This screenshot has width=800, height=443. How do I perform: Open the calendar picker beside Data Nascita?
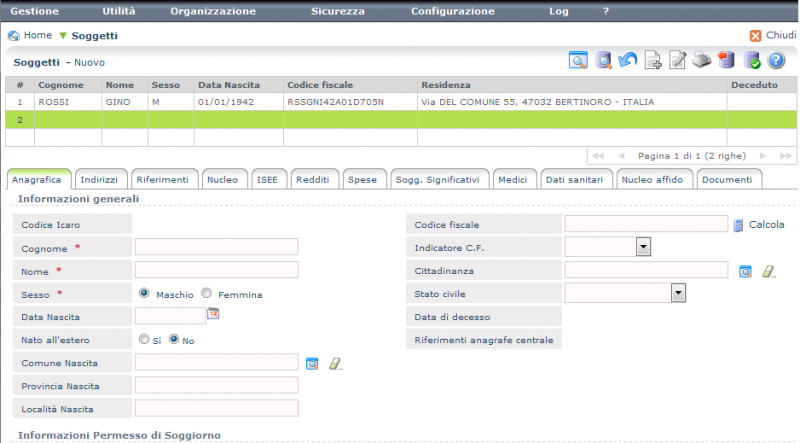(213, 314)
